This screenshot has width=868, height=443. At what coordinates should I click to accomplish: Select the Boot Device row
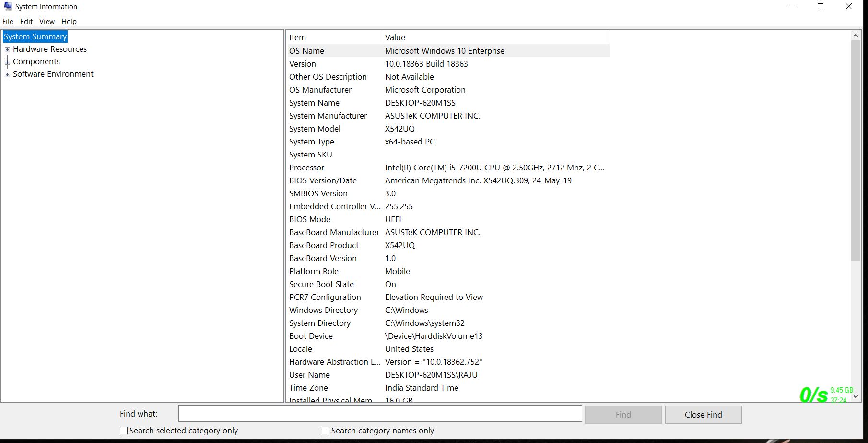coord(448,336)
